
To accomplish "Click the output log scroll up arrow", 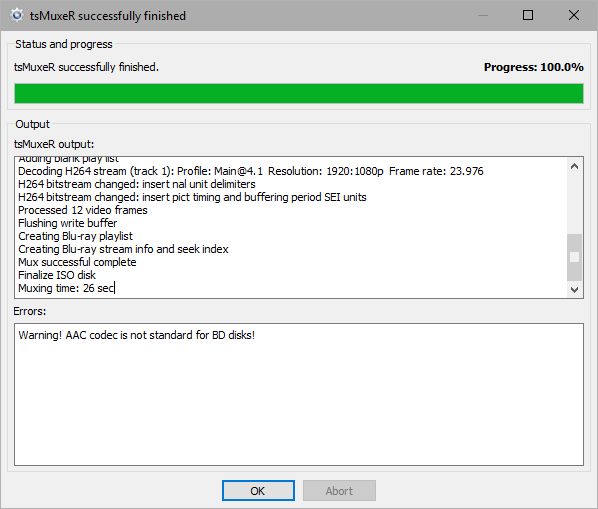I will coord(574,166).
